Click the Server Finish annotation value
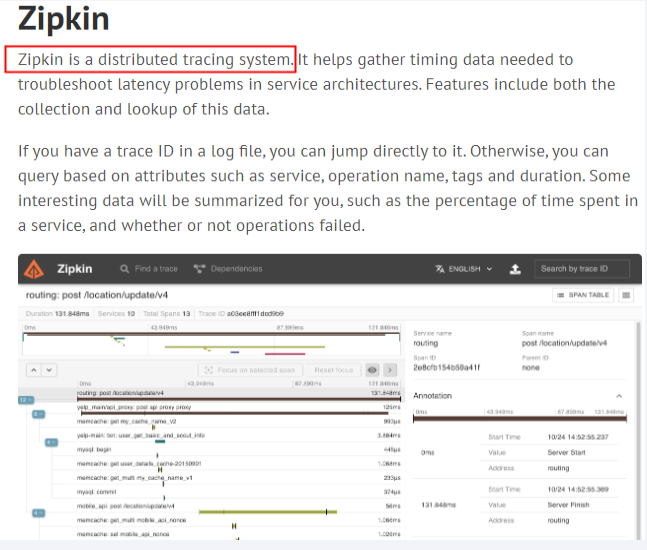Image resolution: width=647 pixels, height=550 pixels. (x=568, y=505)
